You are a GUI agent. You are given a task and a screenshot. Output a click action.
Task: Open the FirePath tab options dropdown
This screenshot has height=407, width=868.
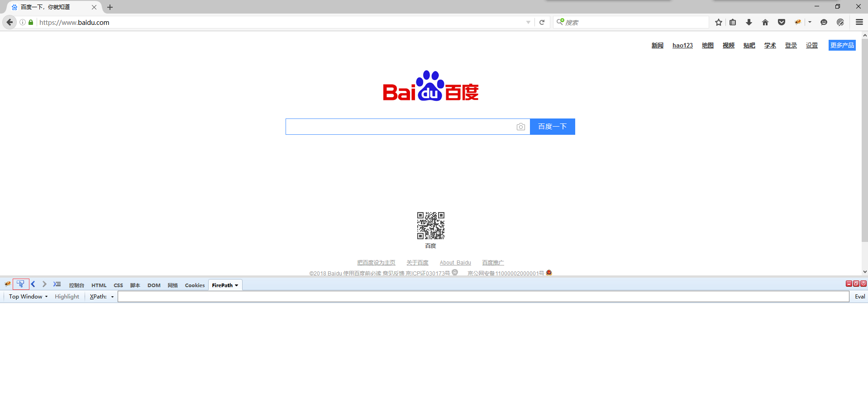coord(236,285)
